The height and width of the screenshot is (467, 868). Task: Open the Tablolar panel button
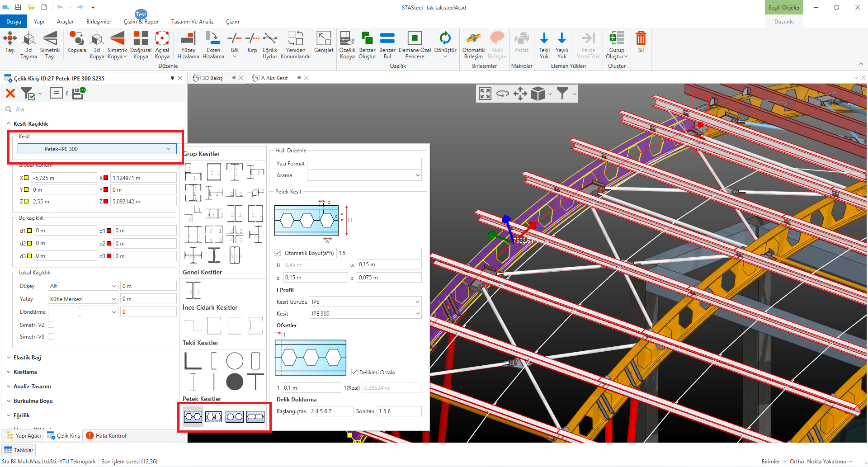19,450
